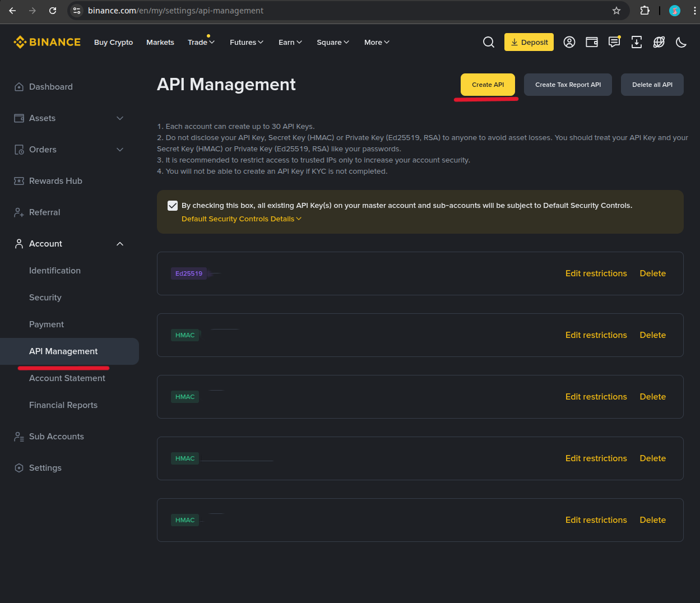Edit restrictions for last HMAC key
This screenshot has height=603, width=700.
point(596,520)
